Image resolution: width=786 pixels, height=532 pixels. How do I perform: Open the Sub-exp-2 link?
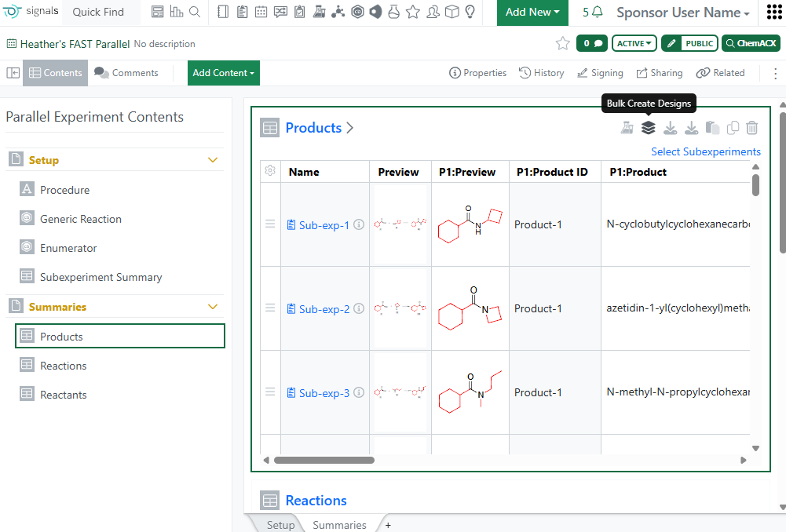[324, 309]
